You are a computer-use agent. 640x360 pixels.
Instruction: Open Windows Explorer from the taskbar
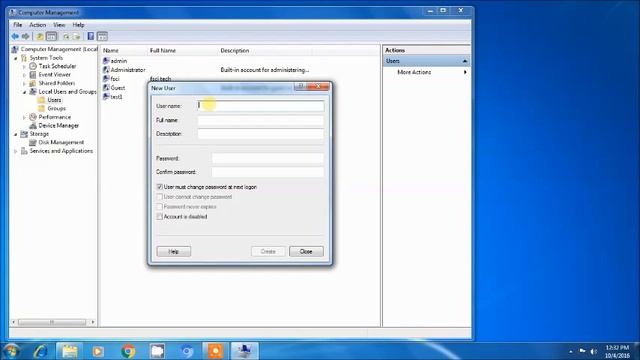pos(70,351)
